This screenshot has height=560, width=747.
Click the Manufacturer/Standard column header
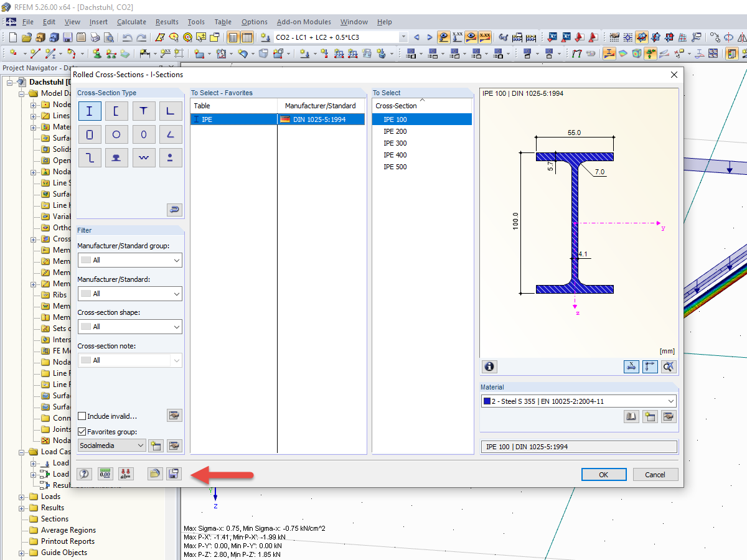(321, 106)
